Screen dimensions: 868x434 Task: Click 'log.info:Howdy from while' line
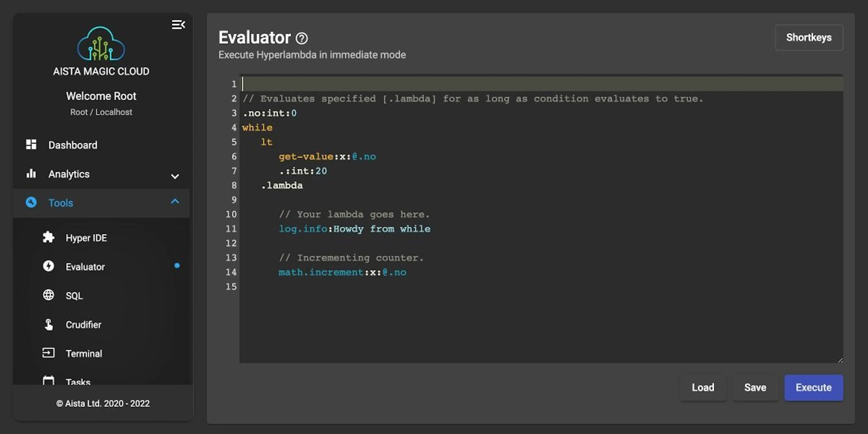coord(354,229)
